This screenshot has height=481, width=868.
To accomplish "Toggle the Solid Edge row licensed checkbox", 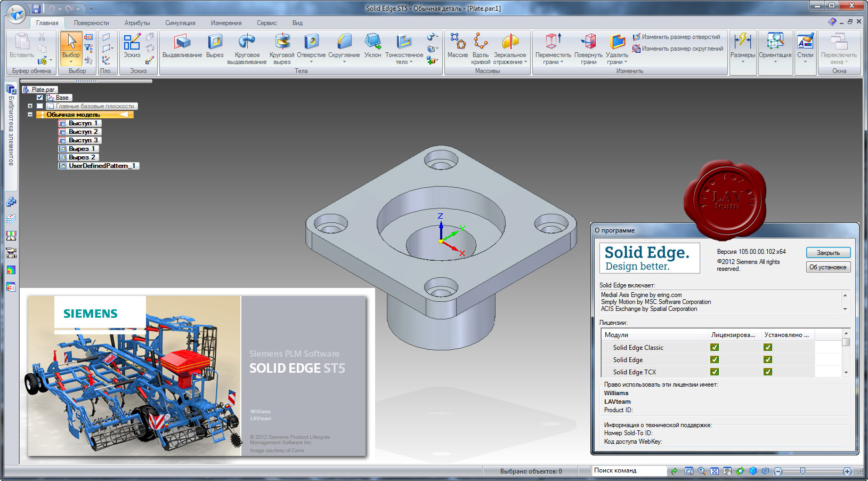I will 715,359.
